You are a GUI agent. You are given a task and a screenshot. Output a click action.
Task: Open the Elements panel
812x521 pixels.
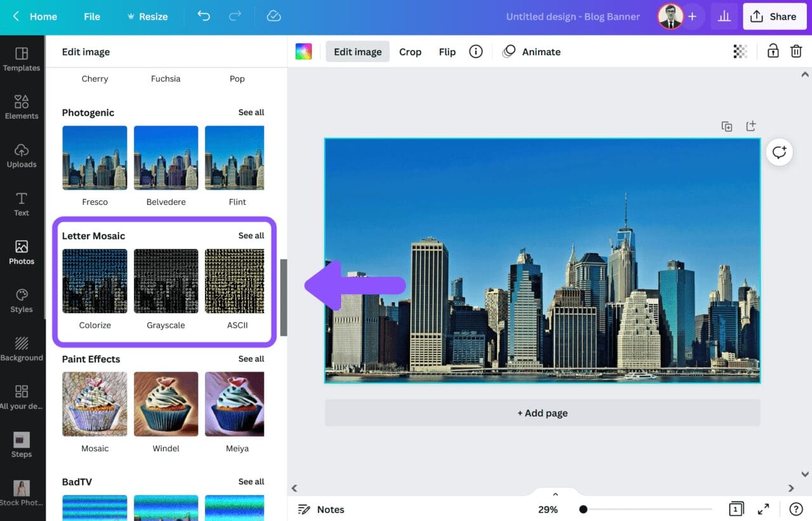(x=22, y=106)
